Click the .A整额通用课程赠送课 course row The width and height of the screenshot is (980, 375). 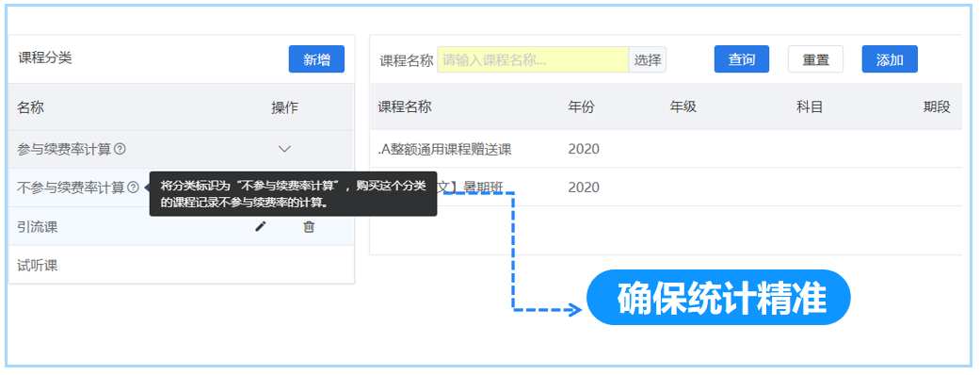click(666, 148)
